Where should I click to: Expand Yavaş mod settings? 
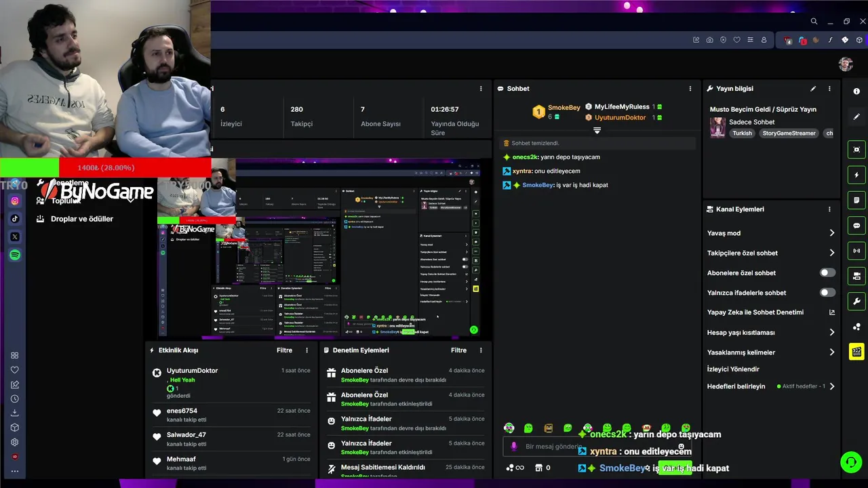[771, 233]
